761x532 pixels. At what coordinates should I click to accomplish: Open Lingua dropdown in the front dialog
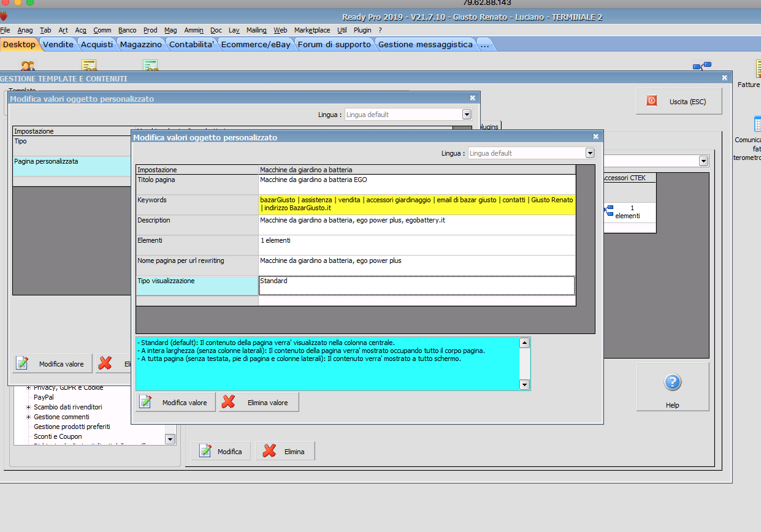590,153
